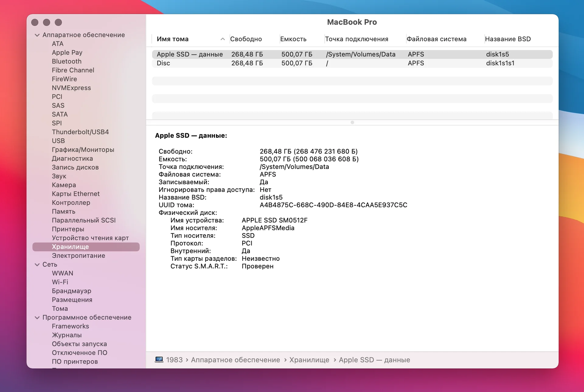
Task: Select PCI in the hardware list
Action: 57,97
